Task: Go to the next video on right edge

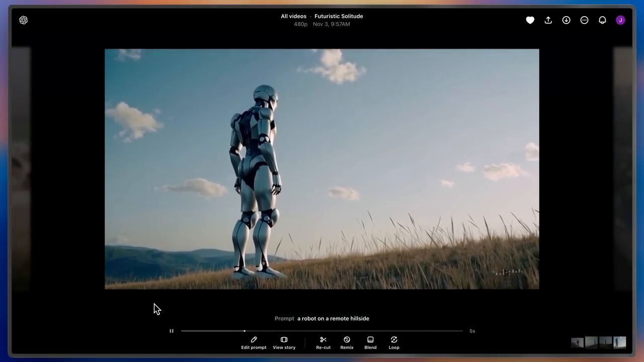Action: 623,169
